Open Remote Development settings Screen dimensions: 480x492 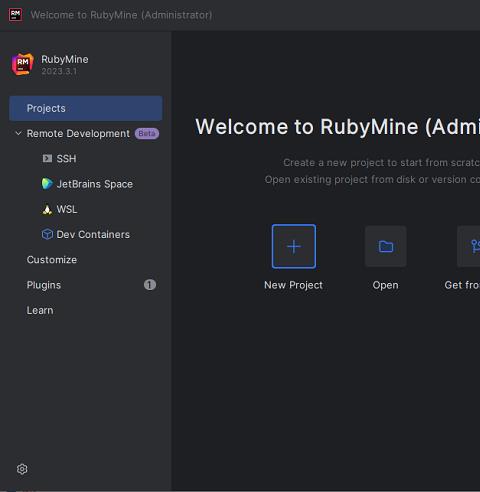pos(78,133)
